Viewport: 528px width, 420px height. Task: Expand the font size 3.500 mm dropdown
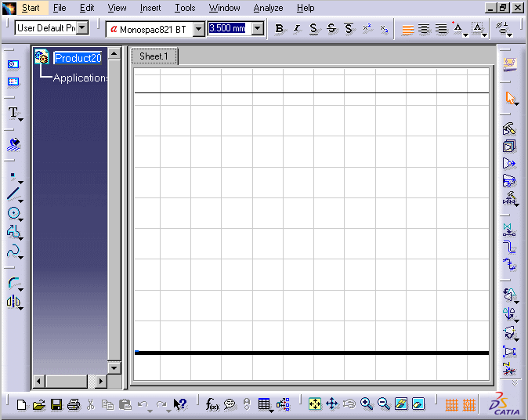point(258,29)
